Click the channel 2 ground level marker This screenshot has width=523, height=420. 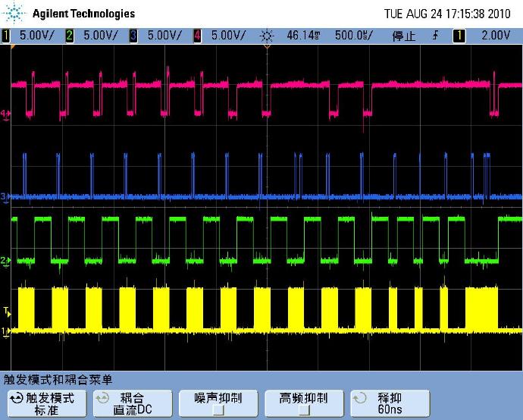pyautogui.click(x=5, y=261)
